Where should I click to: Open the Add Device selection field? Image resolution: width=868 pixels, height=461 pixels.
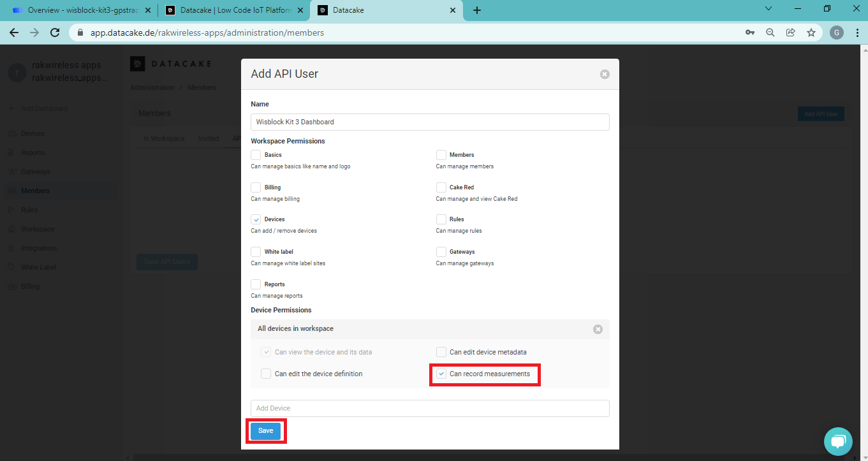(430, 408)
